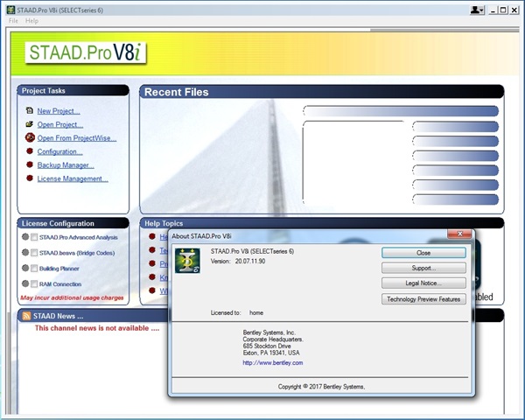
Task: Enable STAAD.beava (Bridge Codes) checkbox
Action: 34,253
